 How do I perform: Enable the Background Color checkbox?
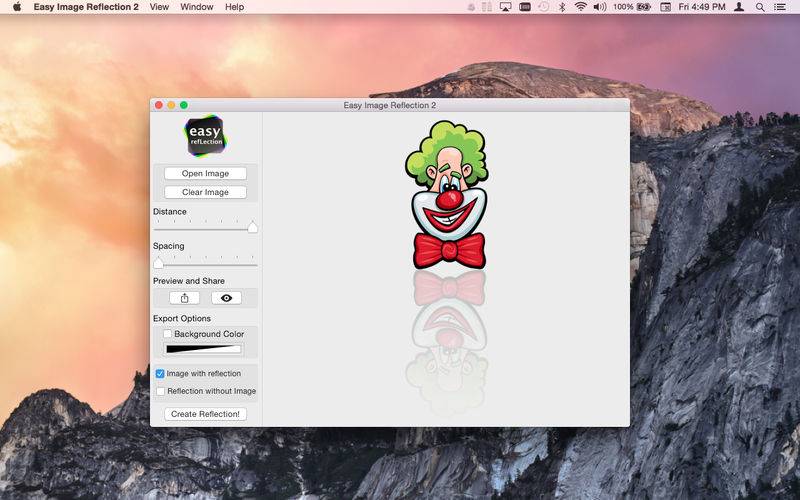tap(167, 334)
